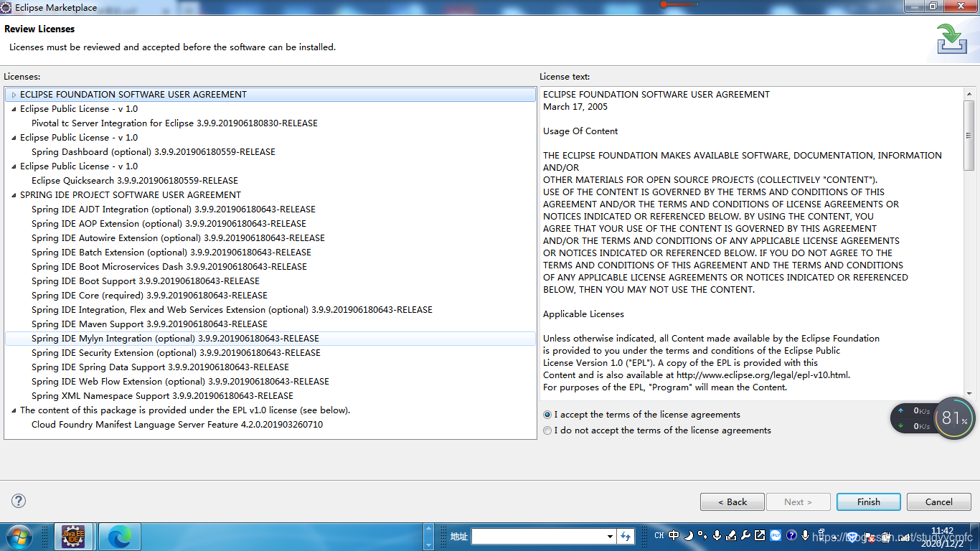Collapse the Eclipse Public License above Pivotal tc Server
This screenshot has height=551, width=980.
point(14,109)
